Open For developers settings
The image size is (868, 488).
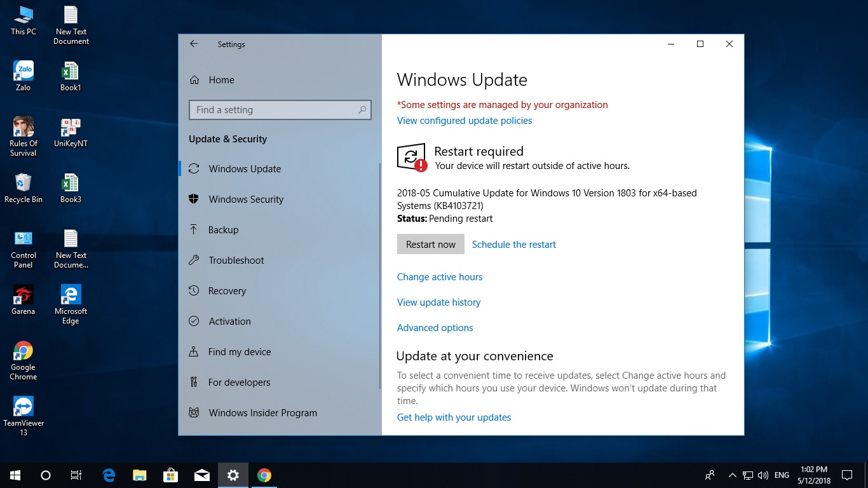tap(280, 383)
